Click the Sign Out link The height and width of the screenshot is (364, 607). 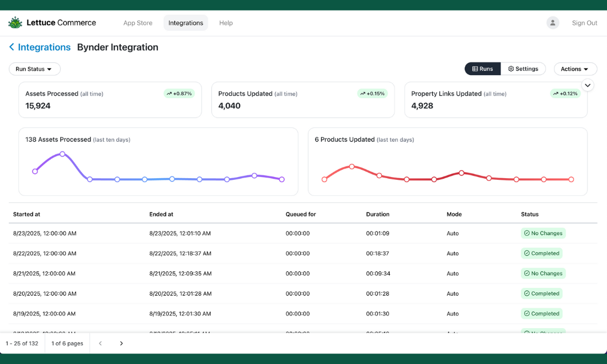[x=584, y=23]
